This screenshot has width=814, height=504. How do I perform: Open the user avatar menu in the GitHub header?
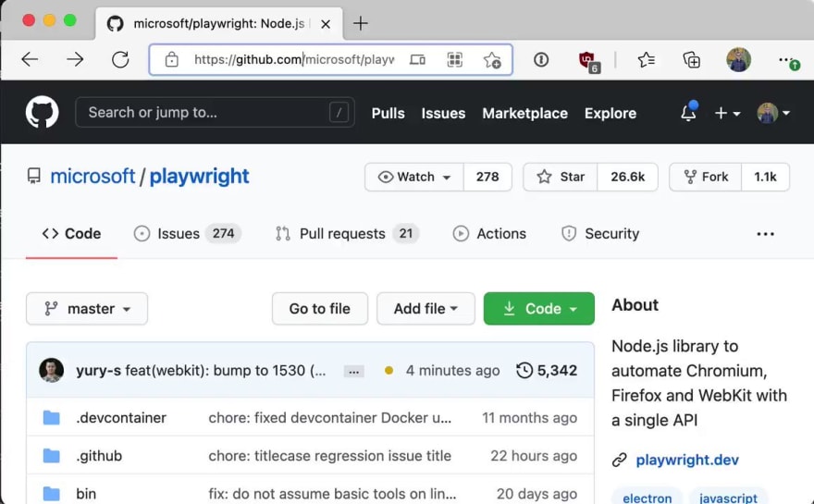[773, 113]
